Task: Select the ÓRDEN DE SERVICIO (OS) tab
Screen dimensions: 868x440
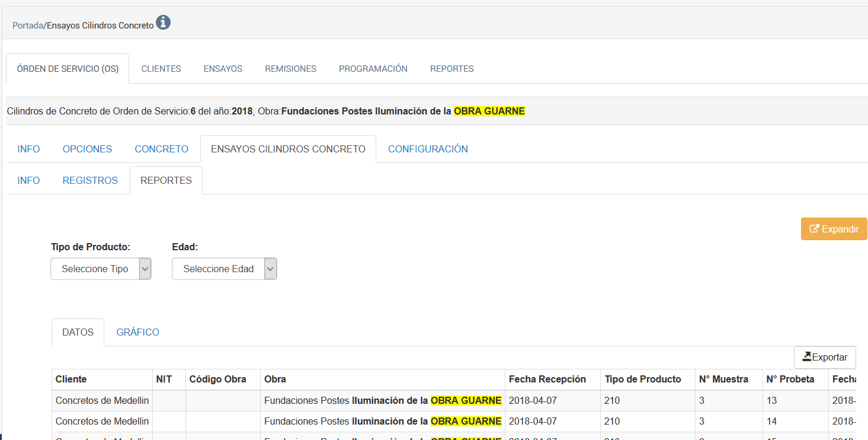Action: click(68, 69)
